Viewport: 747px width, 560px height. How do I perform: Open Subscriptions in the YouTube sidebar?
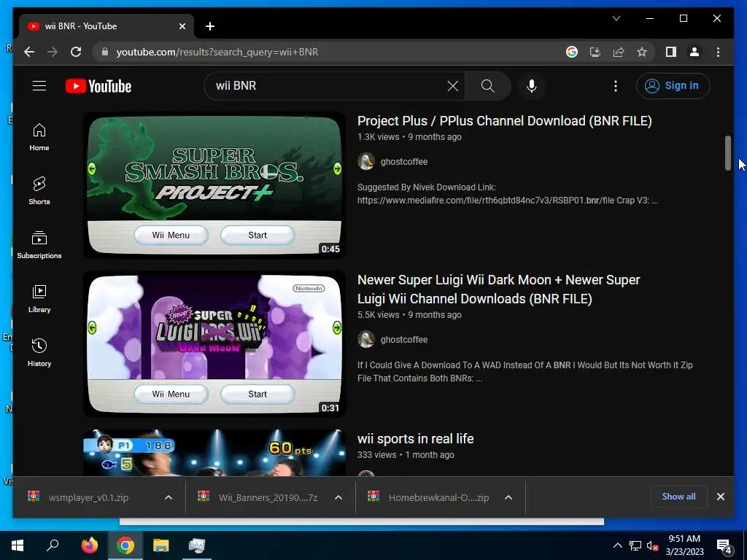(39, 245)
